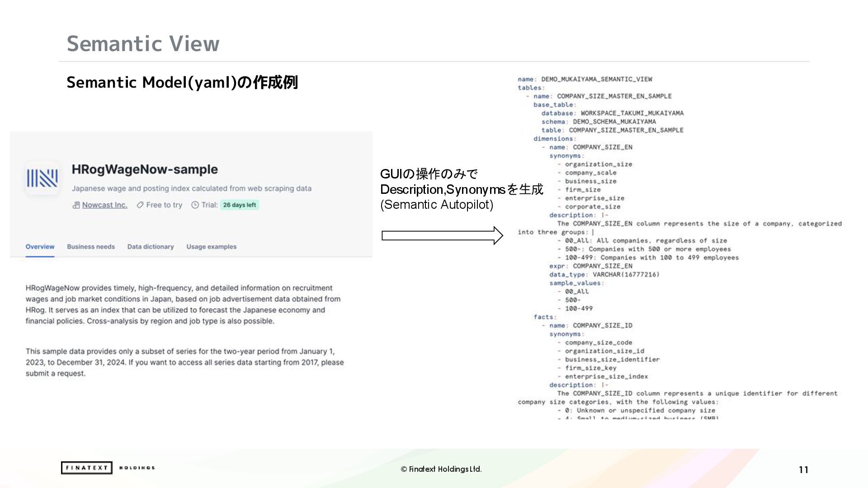
Task: Click the firm_size synonym line
Action: [579, 190]
